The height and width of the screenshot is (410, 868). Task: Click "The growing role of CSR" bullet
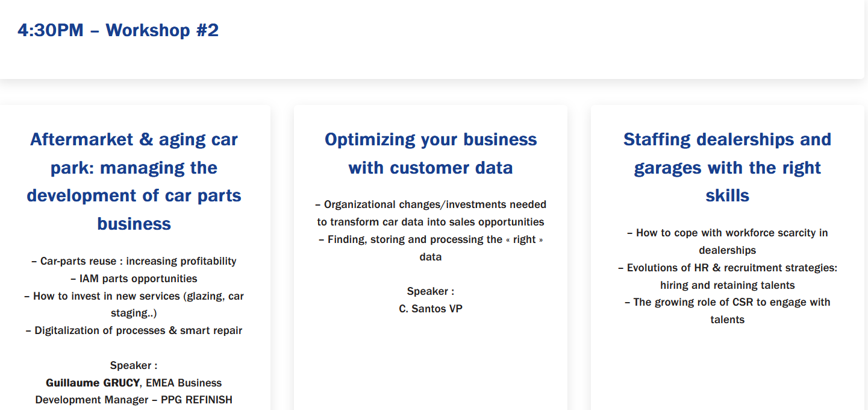(x=727, y=302)
